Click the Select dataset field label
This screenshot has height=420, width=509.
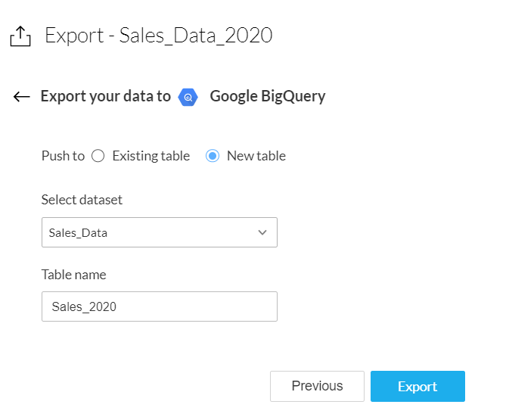coord(82,200)
